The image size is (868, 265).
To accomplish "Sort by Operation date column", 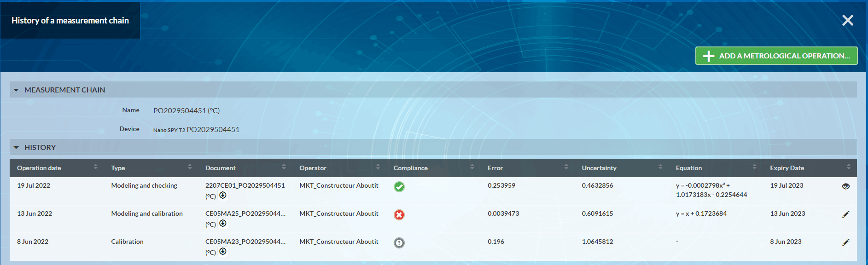I will 95,167.
